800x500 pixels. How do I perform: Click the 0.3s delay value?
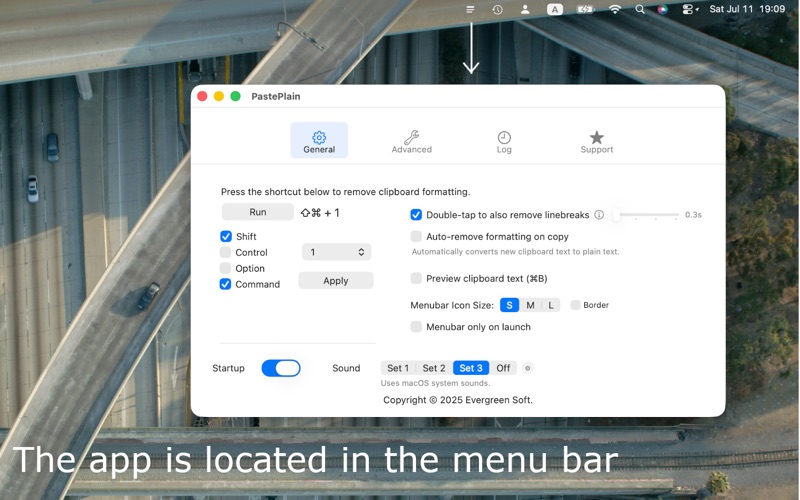coord(693,215)
